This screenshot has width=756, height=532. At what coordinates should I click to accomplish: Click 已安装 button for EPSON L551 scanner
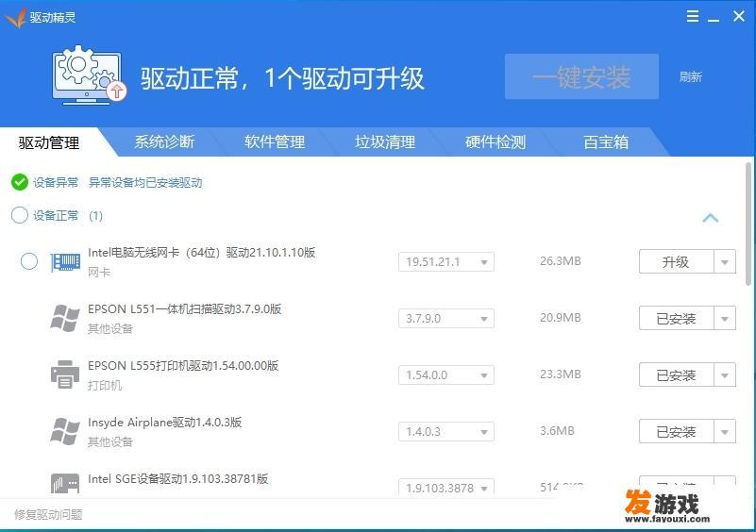(676, 319)
